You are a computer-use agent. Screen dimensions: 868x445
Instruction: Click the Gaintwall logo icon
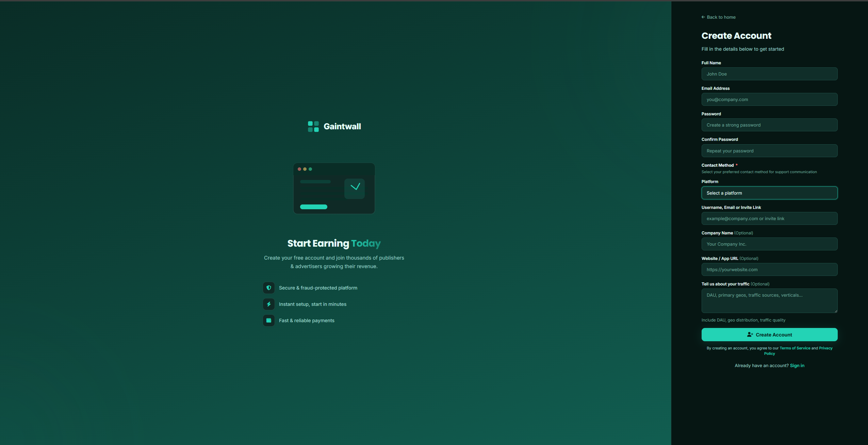(x=313, y=126)
